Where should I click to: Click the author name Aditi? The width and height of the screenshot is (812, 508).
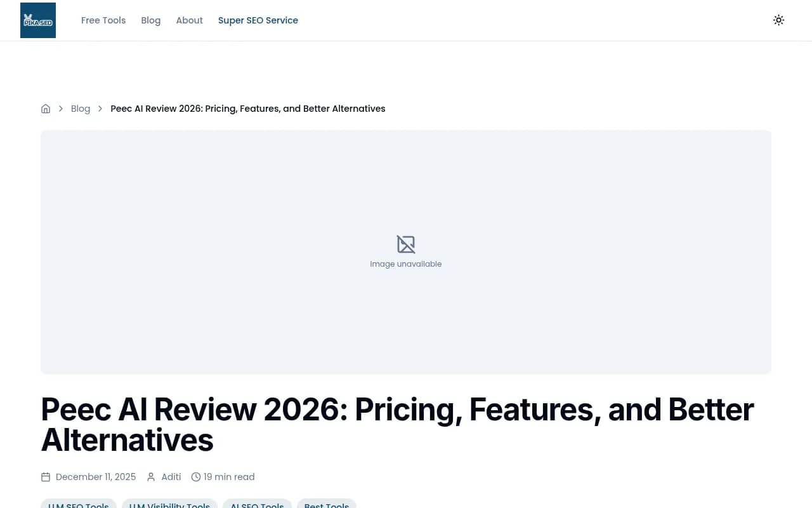point(171,477)
